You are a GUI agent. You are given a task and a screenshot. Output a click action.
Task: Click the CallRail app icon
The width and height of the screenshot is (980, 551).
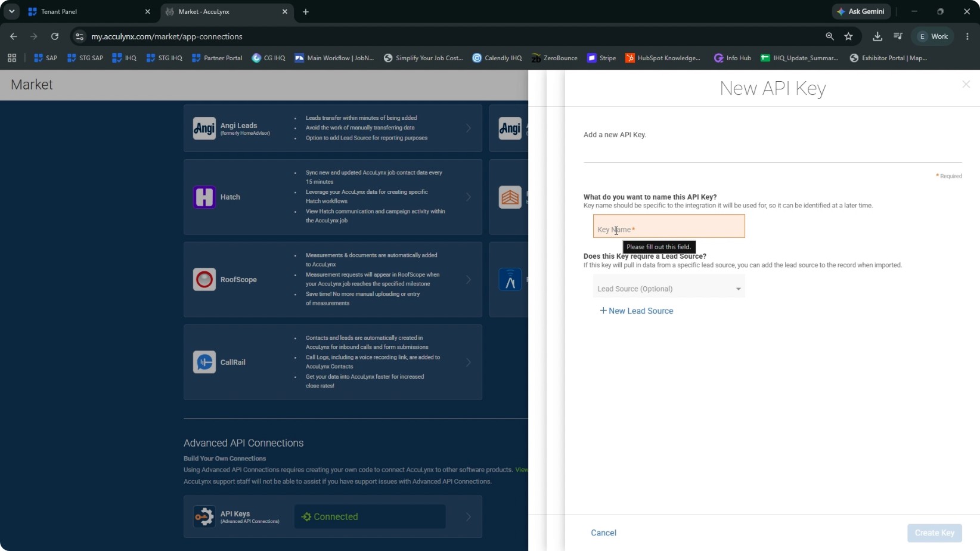pyautogui.click(x=204, y=362)
